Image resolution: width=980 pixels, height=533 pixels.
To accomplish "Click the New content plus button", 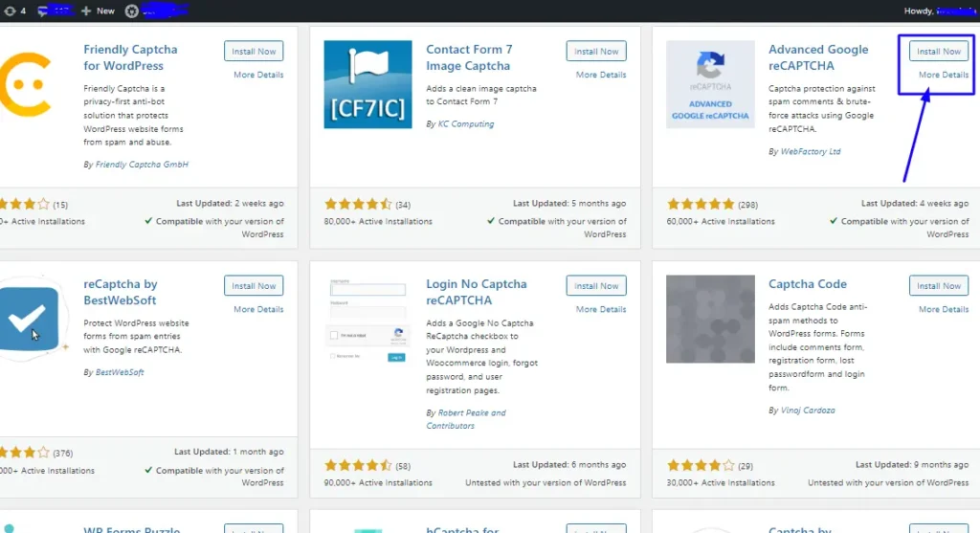I will pyautogui.click(x=99, y=11).
